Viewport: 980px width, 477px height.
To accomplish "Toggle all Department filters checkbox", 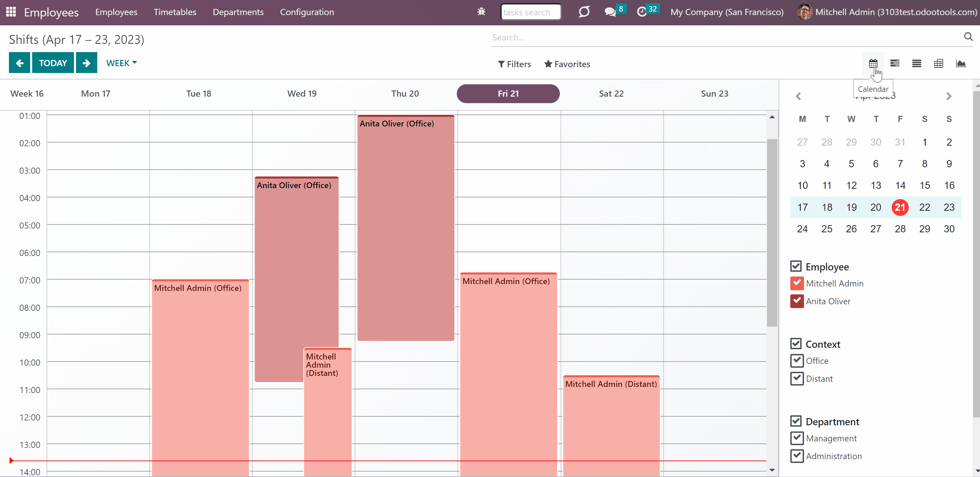I will point(796,421).
